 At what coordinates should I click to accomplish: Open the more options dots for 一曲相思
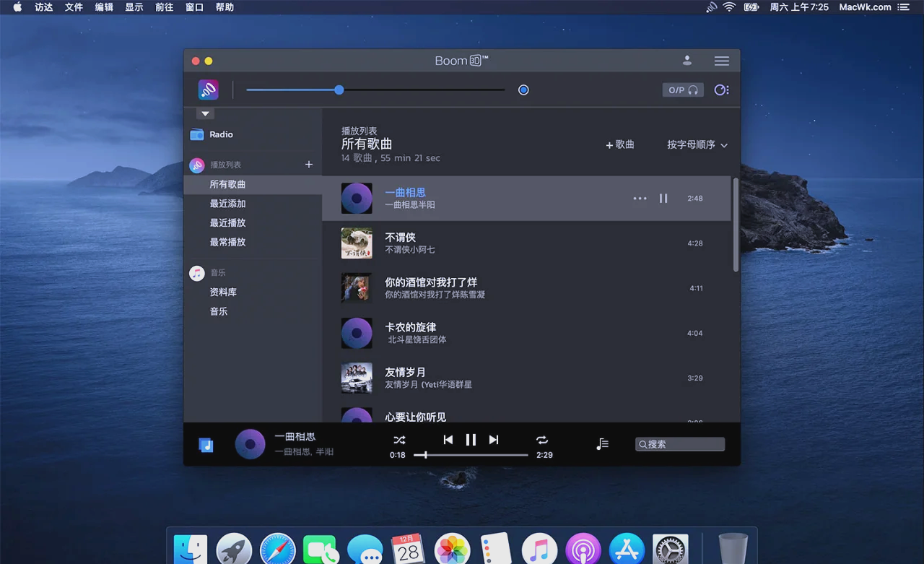(640, 199)
